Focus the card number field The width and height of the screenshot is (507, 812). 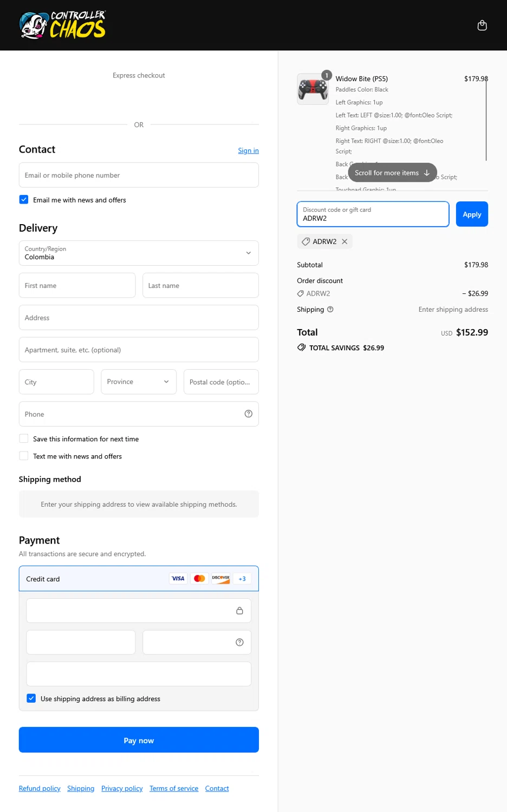(x=139, y=611)
